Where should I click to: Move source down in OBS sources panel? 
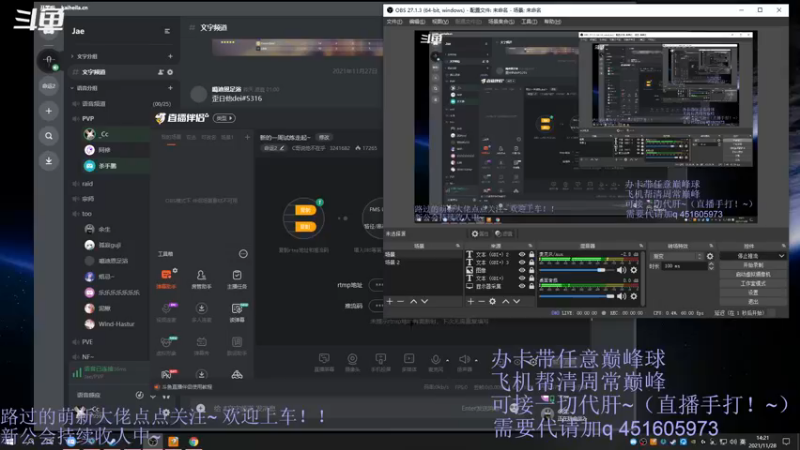tap(516, 302)
